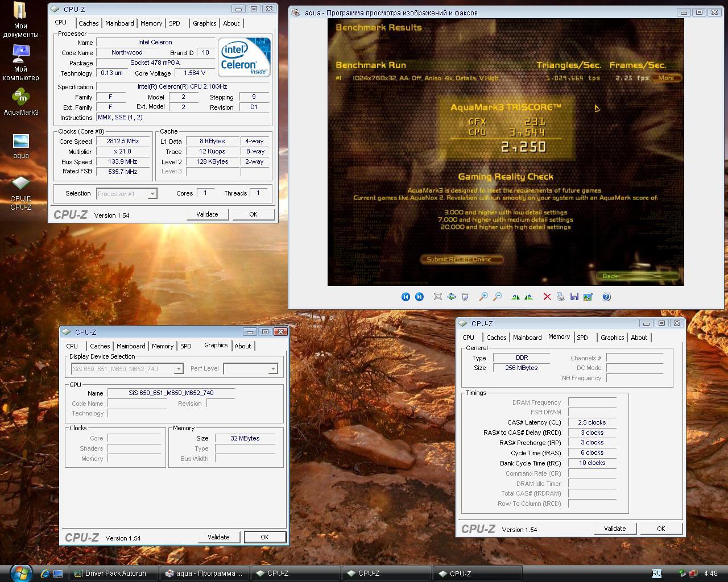
Task: Start slide show in image viewer
Action: tap(465, 297)
